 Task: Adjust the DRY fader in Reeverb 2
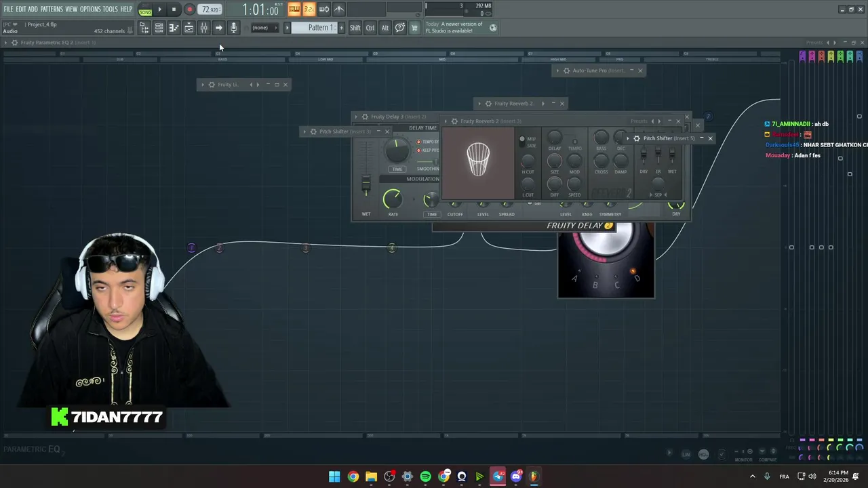point(644,155)
